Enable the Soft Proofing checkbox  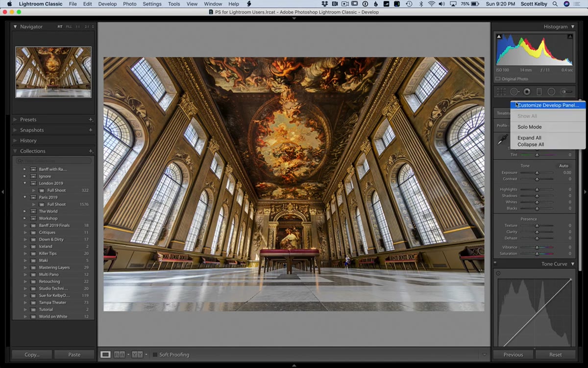click(155, 355)
